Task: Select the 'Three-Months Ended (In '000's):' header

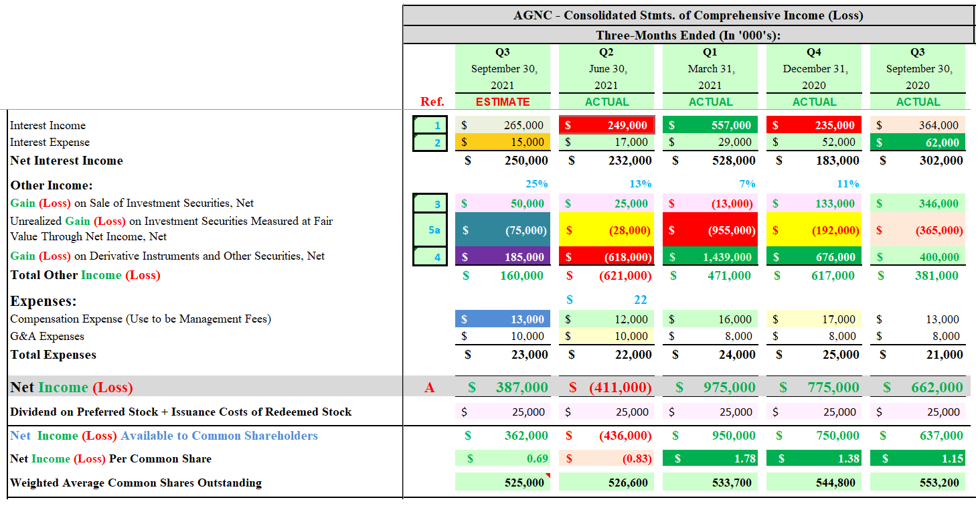Action: (688, 35)
